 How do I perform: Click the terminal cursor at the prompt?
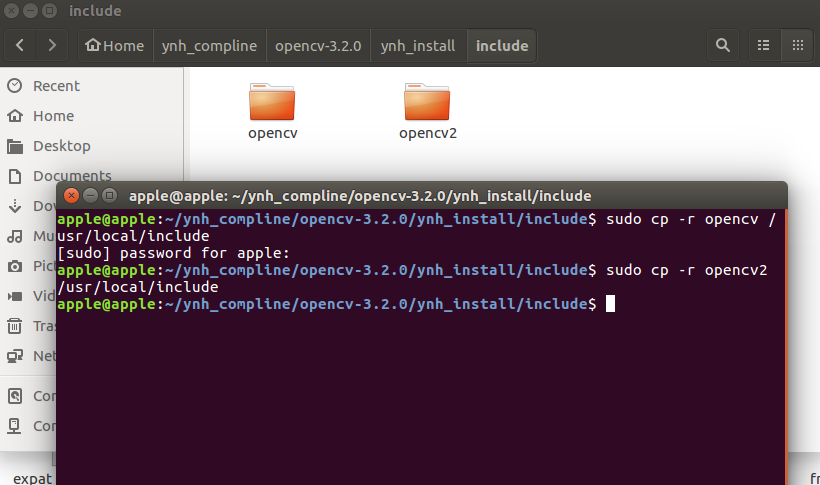pos(610,304)
